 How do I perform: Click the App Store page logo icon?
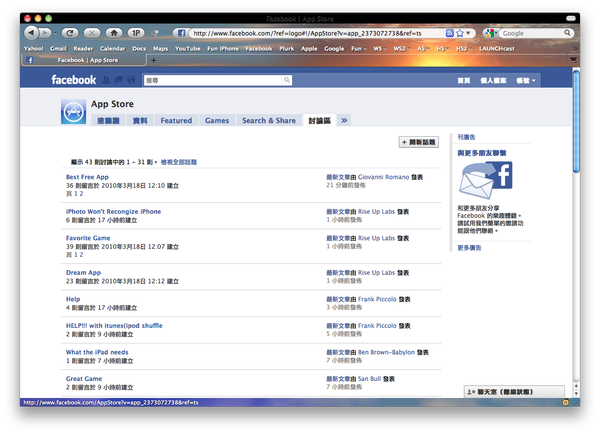[x=73, y=112]
